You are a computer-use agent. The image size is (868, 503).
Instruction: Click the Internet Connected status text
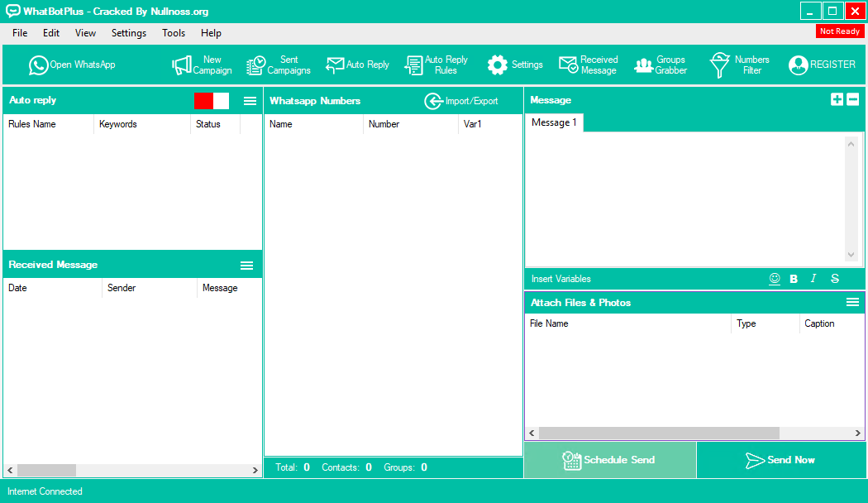[45, 491]
